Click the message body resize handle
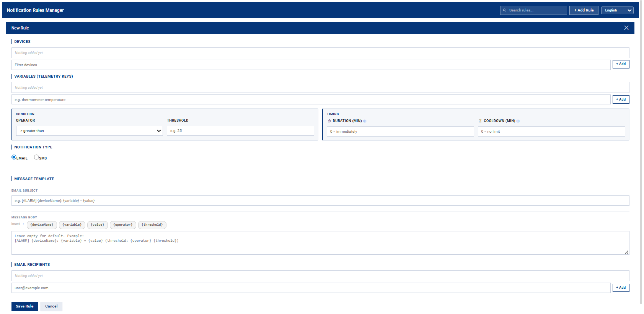 [626, 252]
